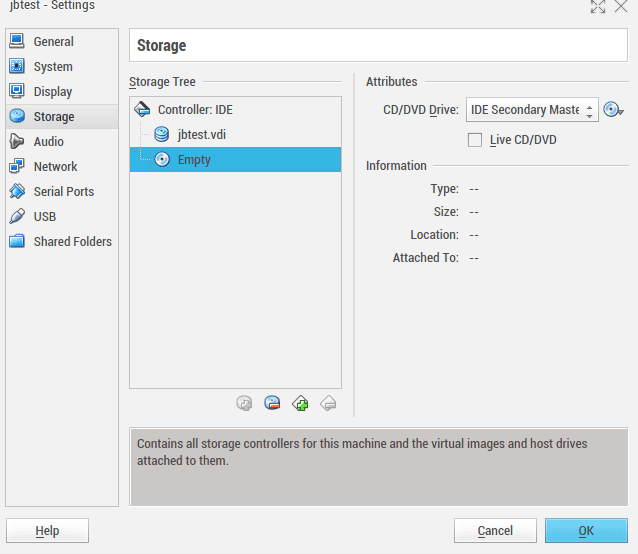The width and height of the screenshot is (638, 554).
Task: Open the General settings category
Action: pos(62,41)
